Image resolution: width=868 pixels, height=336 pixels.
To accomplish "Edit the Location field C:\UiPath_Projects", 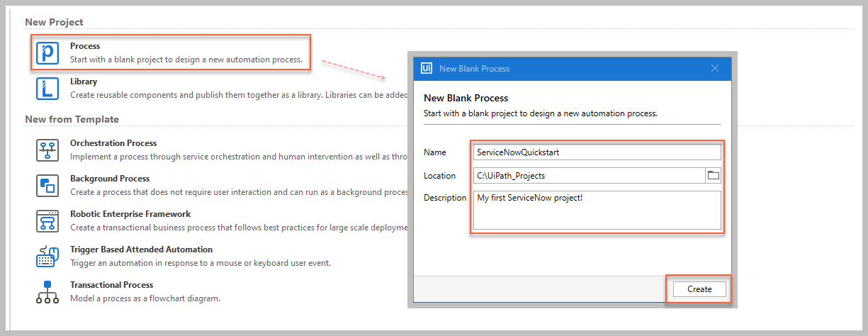I will click(x=590, y=175).
